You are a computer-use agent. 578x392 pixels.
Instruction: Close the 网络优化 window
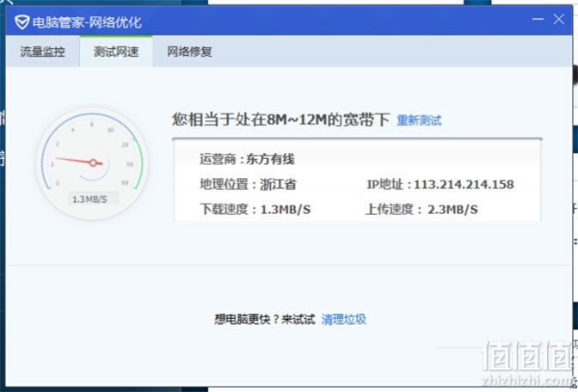[x=559, y=19]
